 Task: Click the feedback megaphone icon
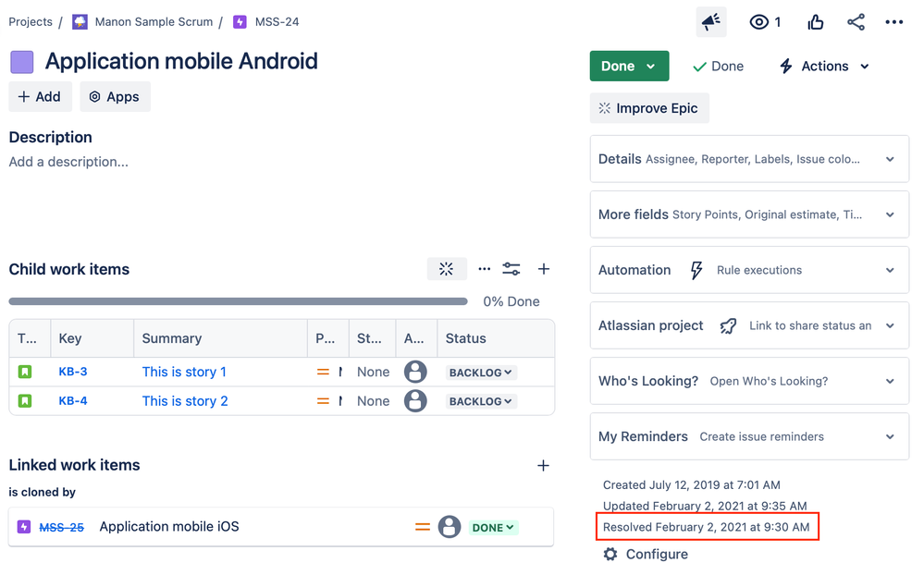pos(710,22)
